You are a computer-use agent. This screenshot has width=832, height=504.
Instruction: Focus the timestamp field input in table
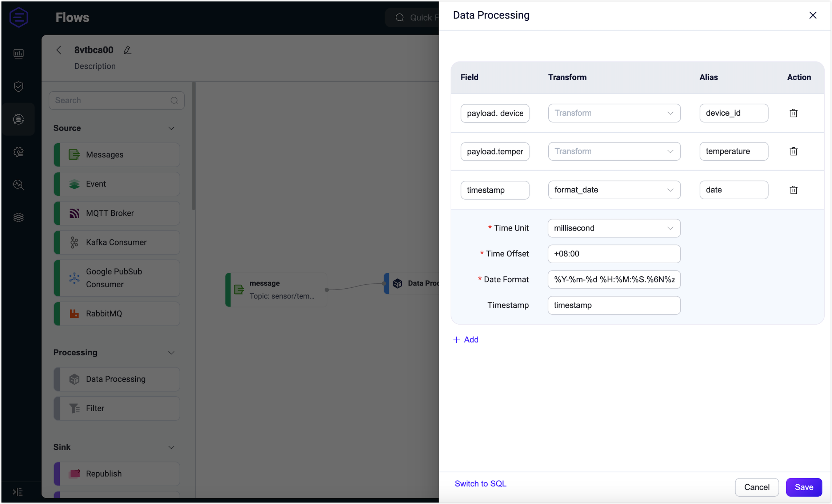pyautogui.click(x=495, y=190)
